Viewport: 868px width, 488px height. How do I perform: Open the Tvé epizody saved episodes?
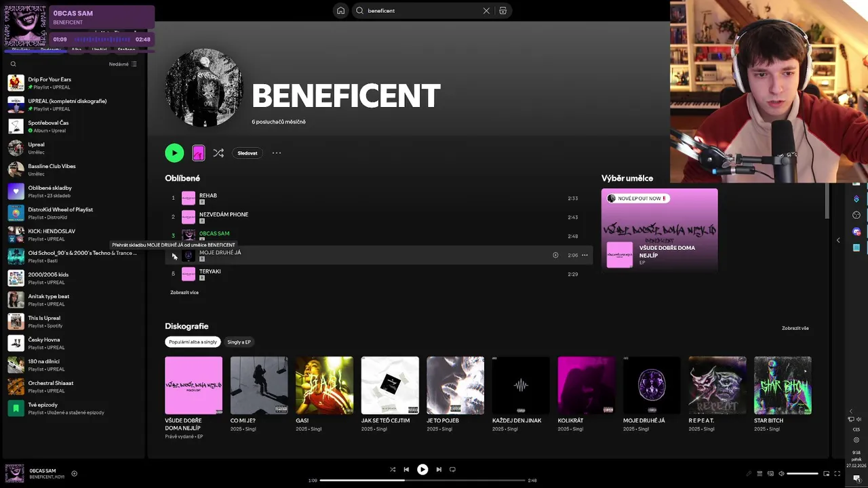(x=73, y=409)
